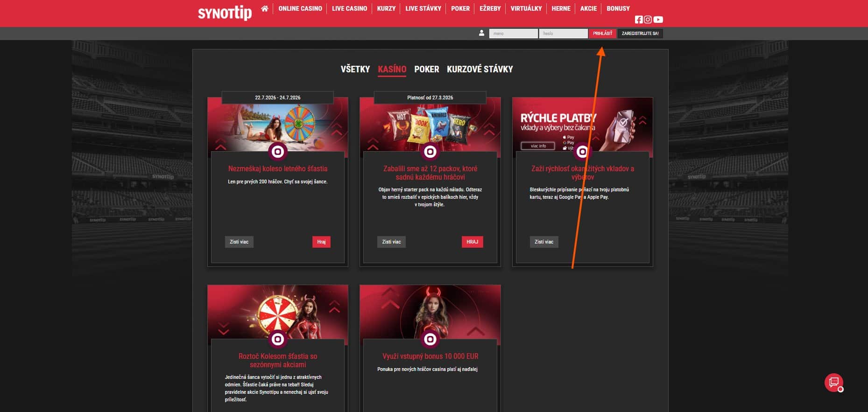Open the Online Casino menu
This screenshot has height=412, width=868.
(300, 8)
